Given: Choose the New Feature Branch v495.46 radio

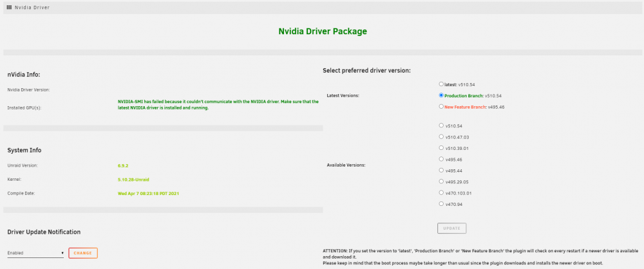Looking at the screenshot, I should pyautogui.click(x=441, y=106).
